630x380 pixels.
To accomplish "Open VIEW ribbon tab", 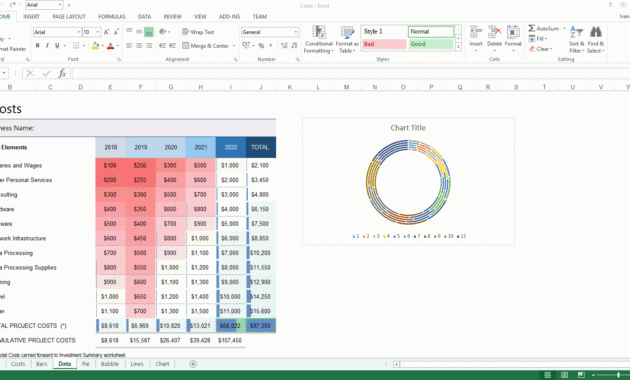I will point(200,16).
